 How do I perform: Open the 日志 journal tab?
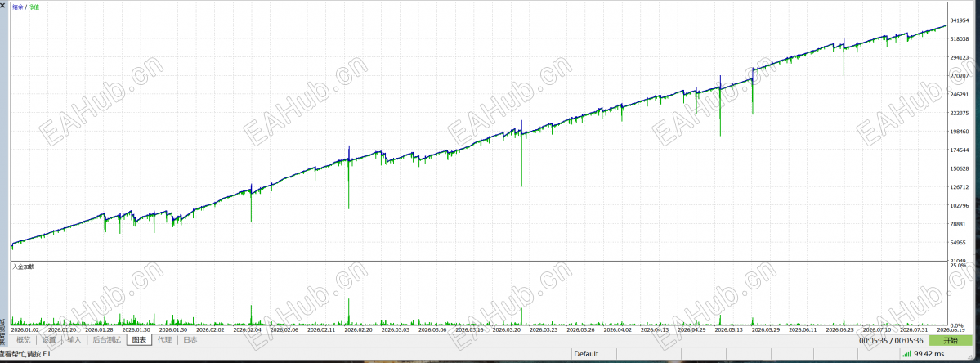190,340
